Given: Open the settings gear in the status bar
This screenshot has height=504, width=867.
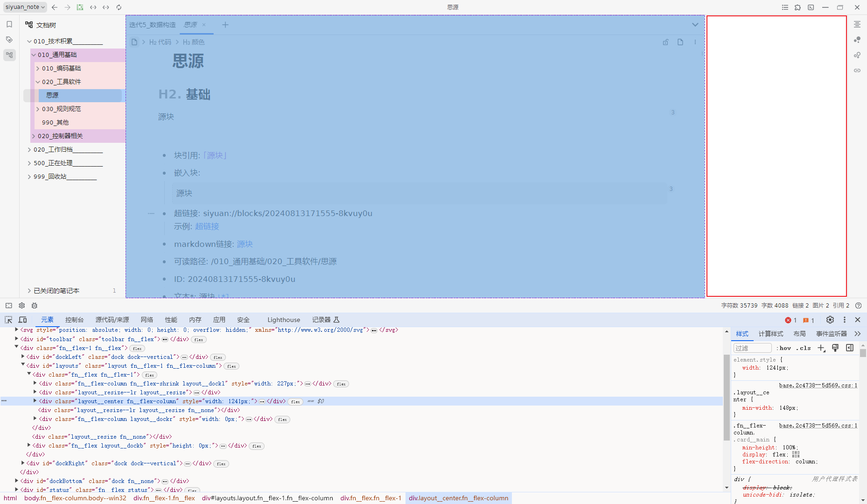Looking at the screenshot, I should point(21,306).
